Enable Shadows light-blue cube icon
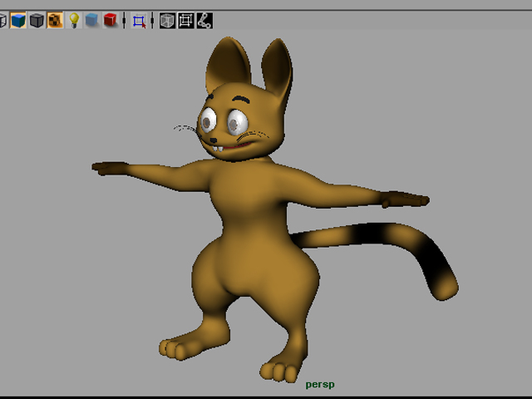 click(92, 20)
